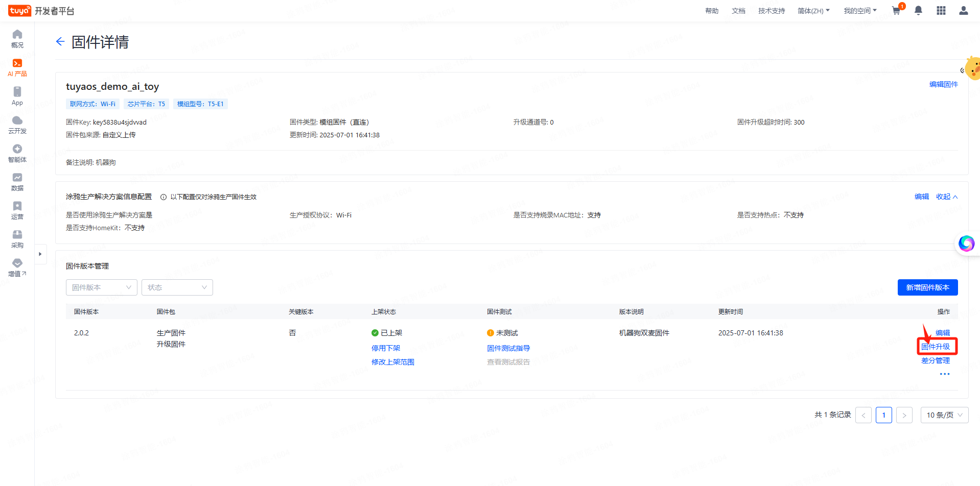Select page 1 in pagination

884,415
